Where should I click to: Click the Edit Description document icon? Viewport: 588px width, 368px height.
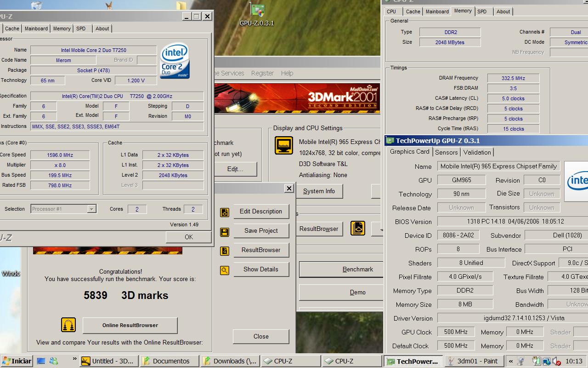tap(225, 212)
